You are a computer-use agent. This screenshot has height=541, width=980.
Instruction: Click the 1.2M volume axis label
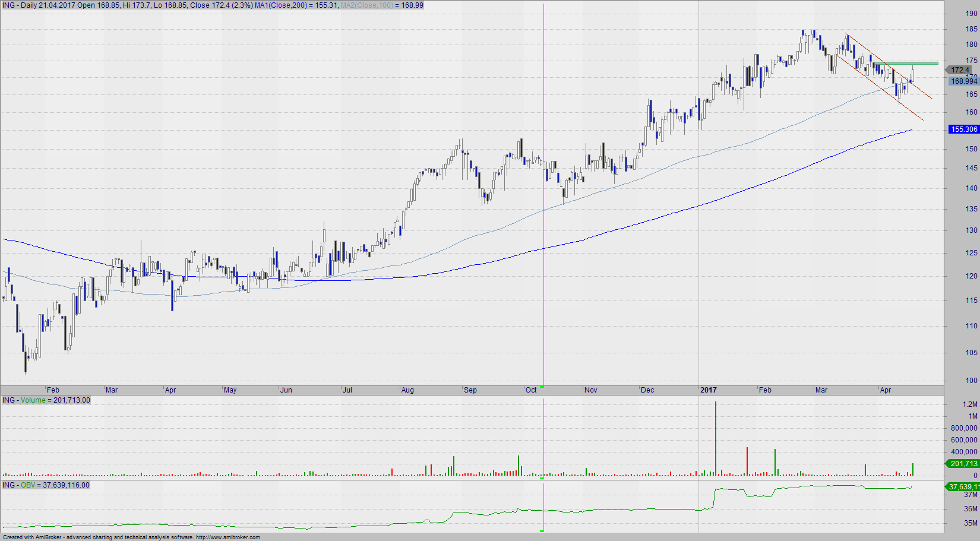pyautogui.click(x=969, y=404)
